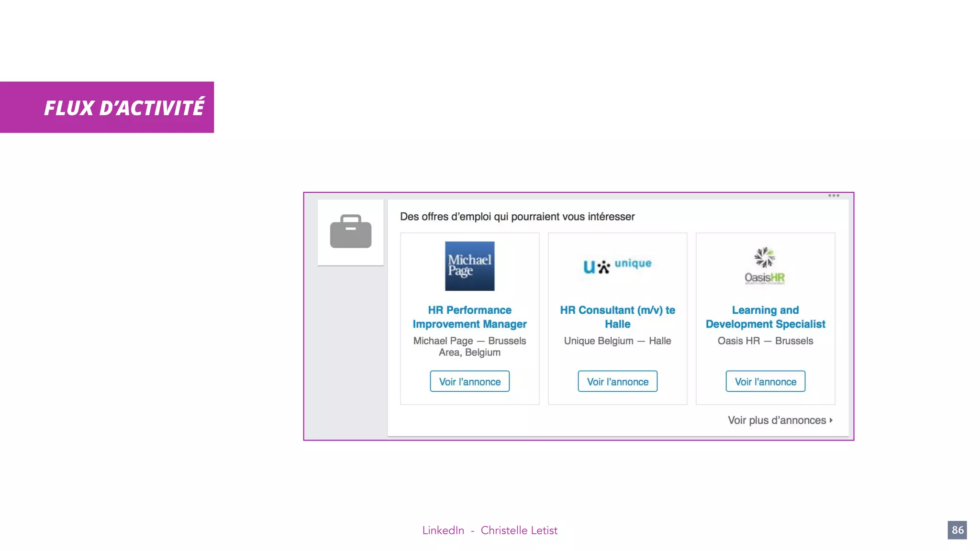Click 'Unique Belgium — Halle' text
Viewport: 980px width, 551px height.
tap(617, 341)
